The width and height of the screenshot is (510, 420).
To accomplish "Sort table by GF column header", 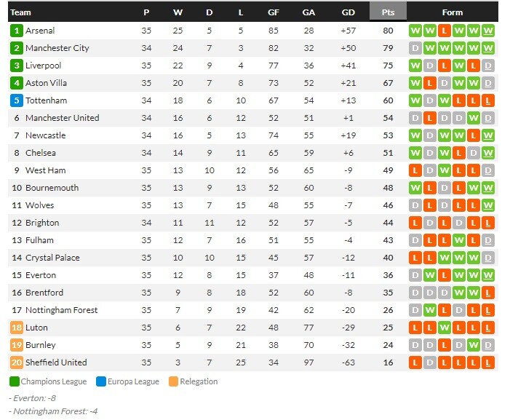I will coord(274,12).
